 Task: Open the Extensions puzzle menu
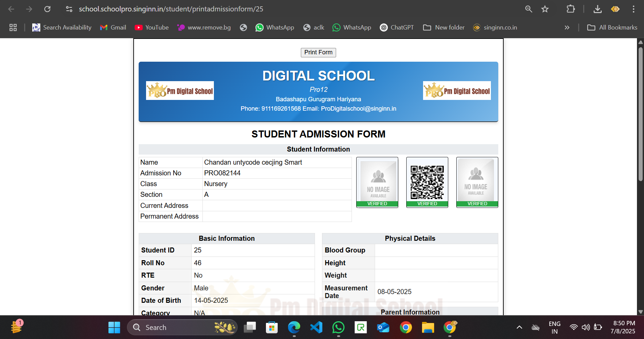point(570,9)
